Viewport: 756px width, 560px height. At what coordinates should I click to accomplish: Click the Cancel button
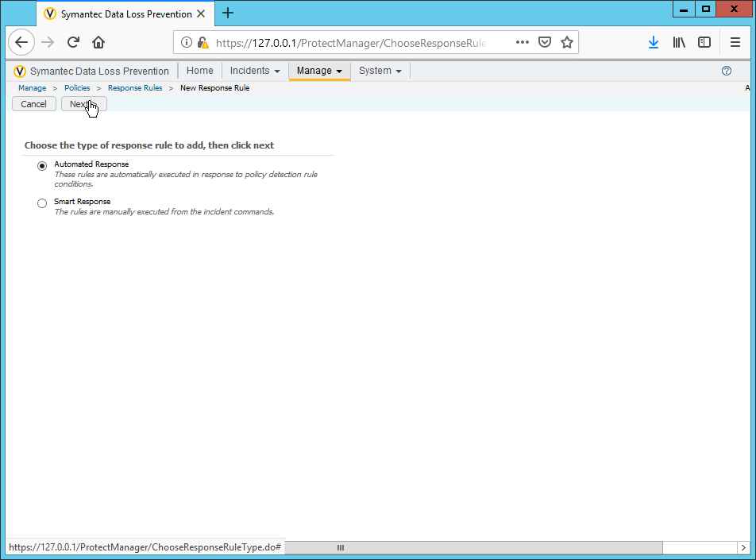[x=33, y=104]
